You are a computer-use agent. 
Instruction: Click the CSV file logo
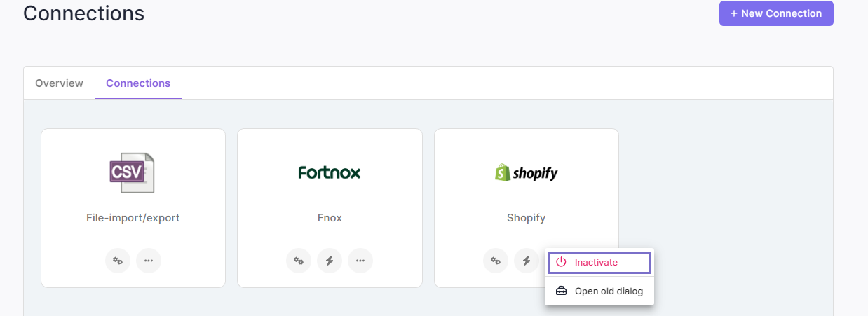point(133,172)
